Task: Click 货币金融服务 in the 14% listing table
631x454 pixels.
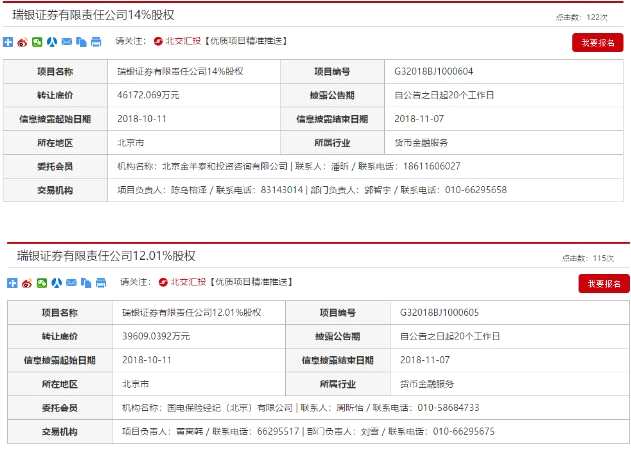Action: pyautogui.click(x=421, y=143)
